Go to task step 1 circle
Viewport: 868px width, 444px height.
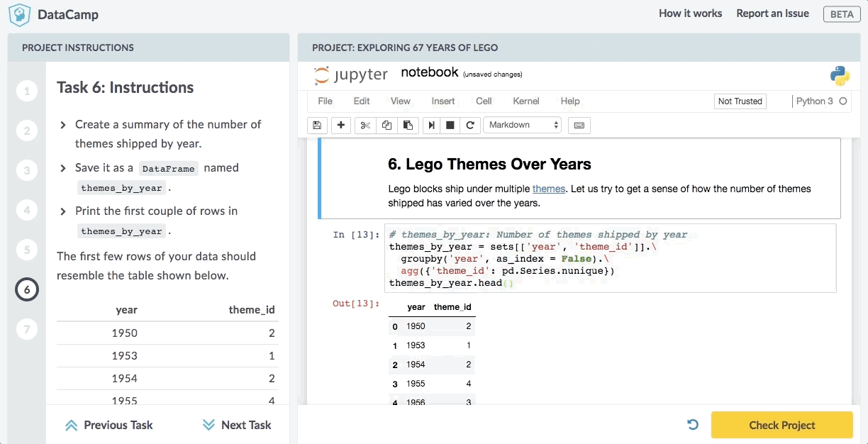point(27,91)
